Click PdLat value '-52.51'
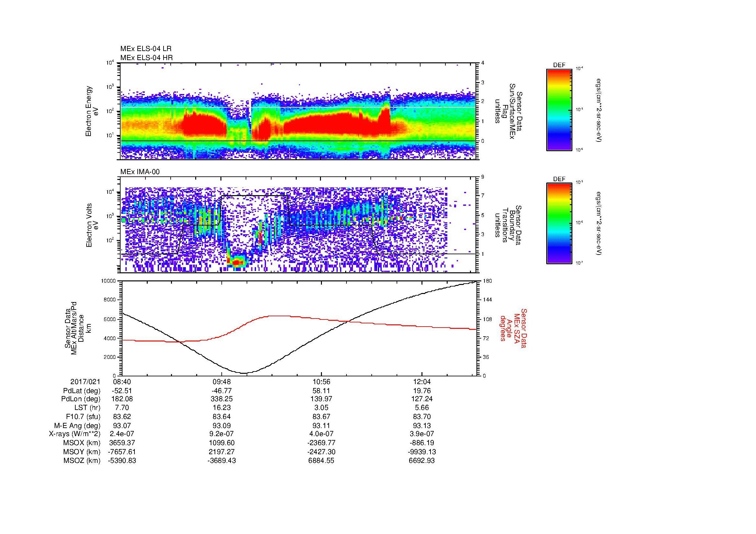Viewport: 756px width, 534px height. point(122,391)
